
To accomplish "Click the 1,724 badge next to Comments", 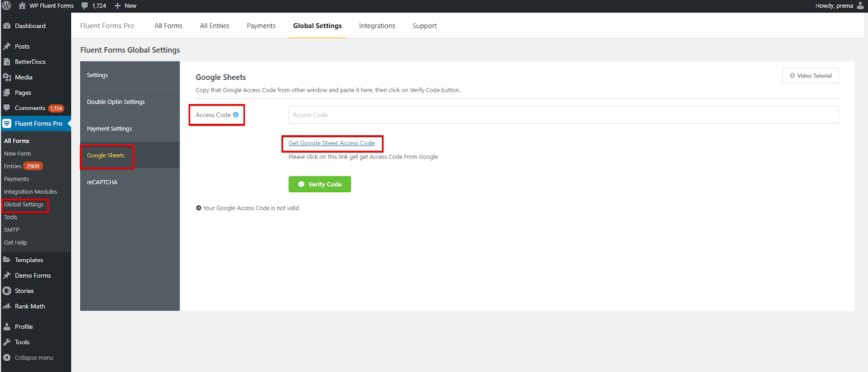I will click(x=56, y=108).
